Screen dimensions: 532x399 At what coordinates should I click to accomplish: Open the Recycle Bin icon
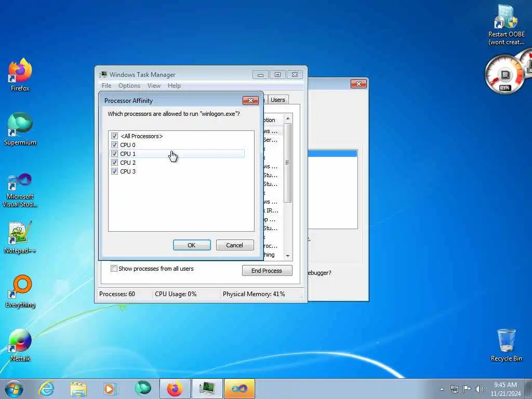point(506,345)
